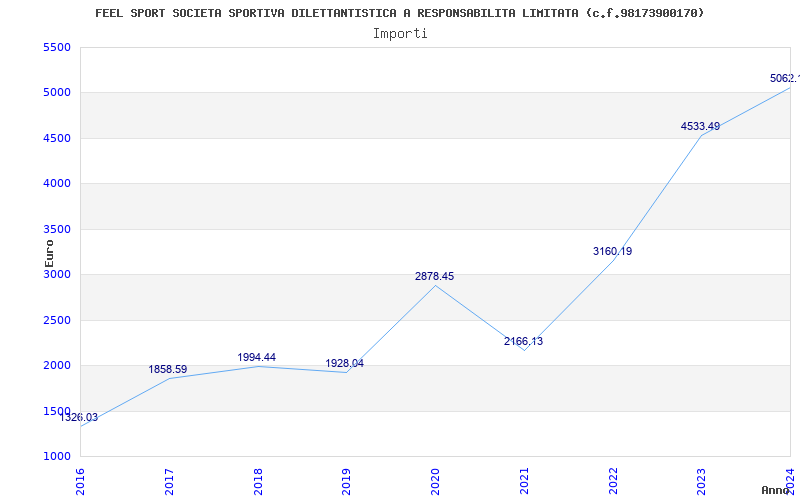Click the data label 3160.19
This screenshot has height=500, width=800.
click(x=612, y=251)
